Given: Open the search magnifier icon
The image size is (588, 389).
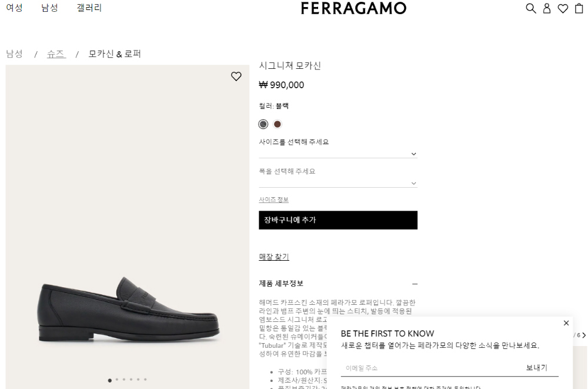Looking at the screenshot, I should pyautogui.click(x=530, y=8).
